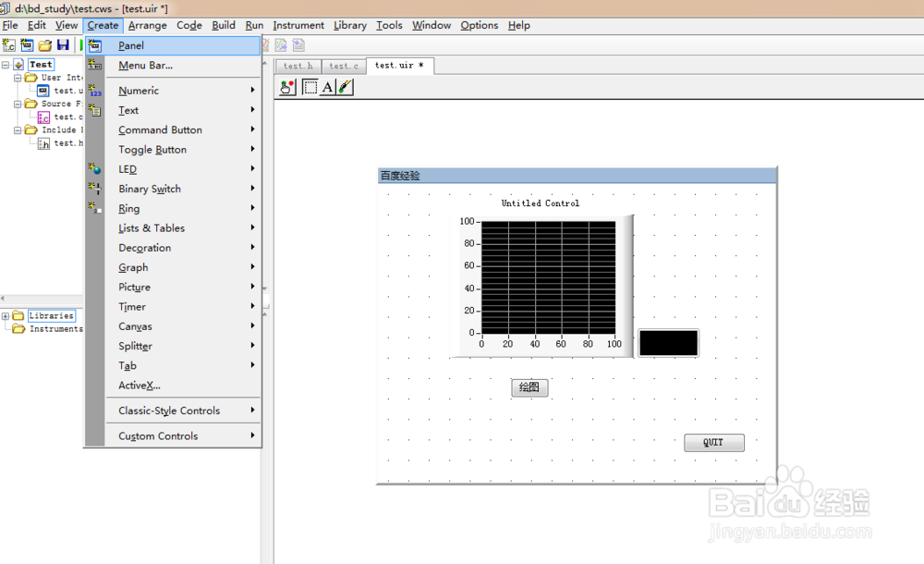Click the 绘图 button on panel
The height and width of the screenshot is (564, 924).
point(529,387)
